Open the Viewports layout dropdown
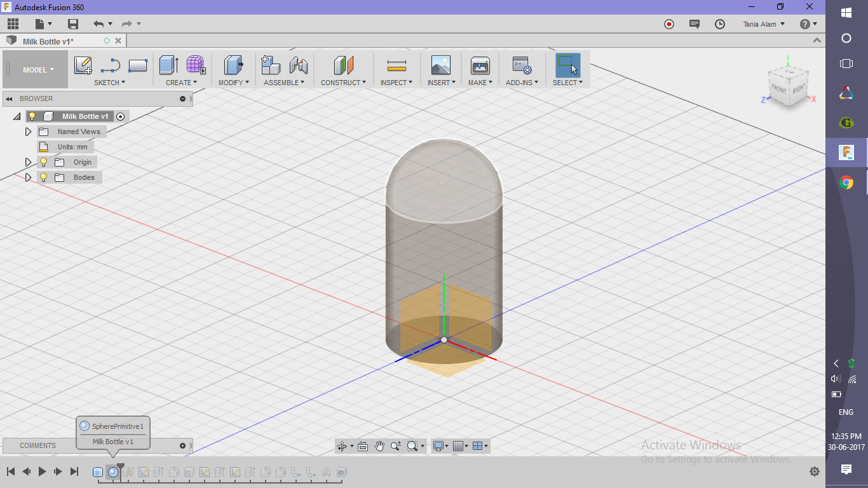Image resolution: width=868 pixels, height=488 pixels. point(481,446)
